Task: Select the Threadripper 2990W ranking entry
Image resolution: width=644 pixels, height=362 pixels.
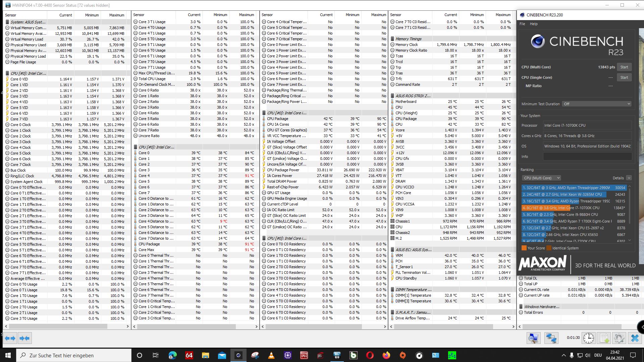Action: pos(574,188)
